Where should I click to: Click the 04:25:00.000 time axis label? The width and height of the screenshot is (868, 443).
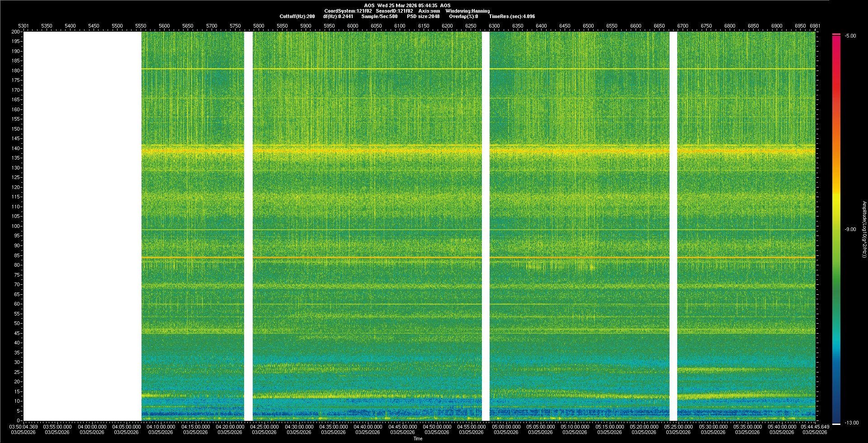click(264, 427)
